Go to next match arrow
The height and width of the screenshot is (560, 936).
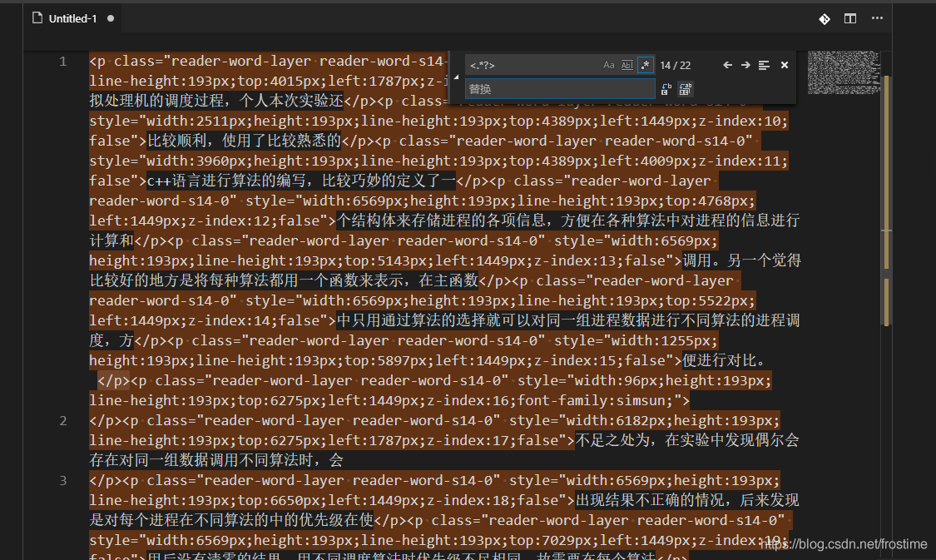[745, 65]
